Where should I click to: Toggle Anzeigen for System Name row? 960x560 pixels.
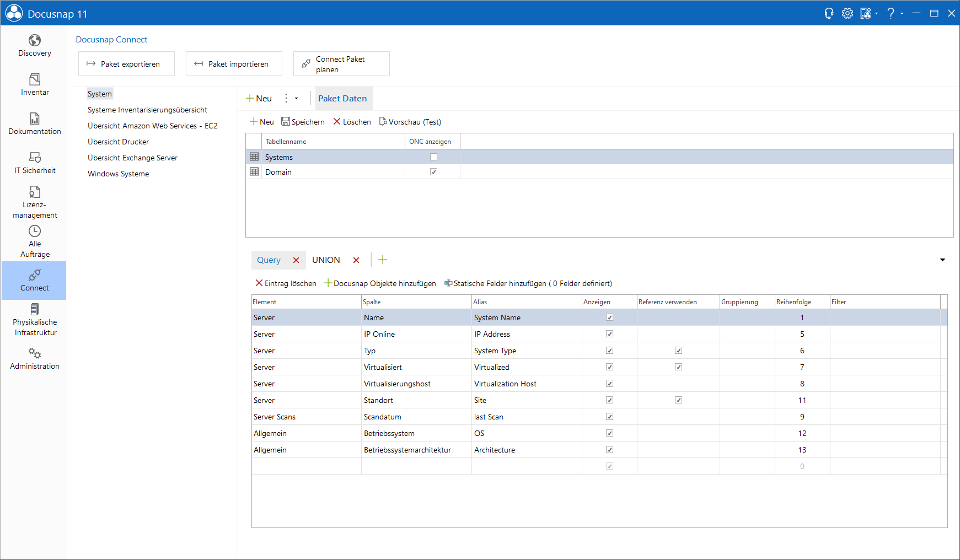(609, 317)
